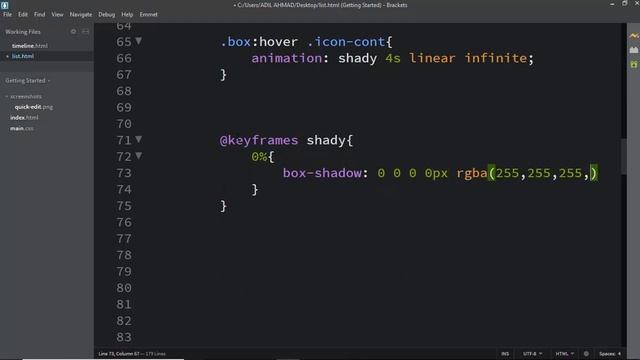Open the File menu
The image size is (640, 360).
(x=7, y=14)
